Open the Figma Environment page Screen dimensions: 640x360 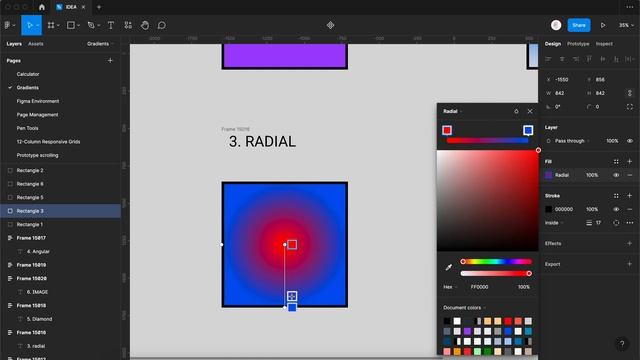[38, 101]
